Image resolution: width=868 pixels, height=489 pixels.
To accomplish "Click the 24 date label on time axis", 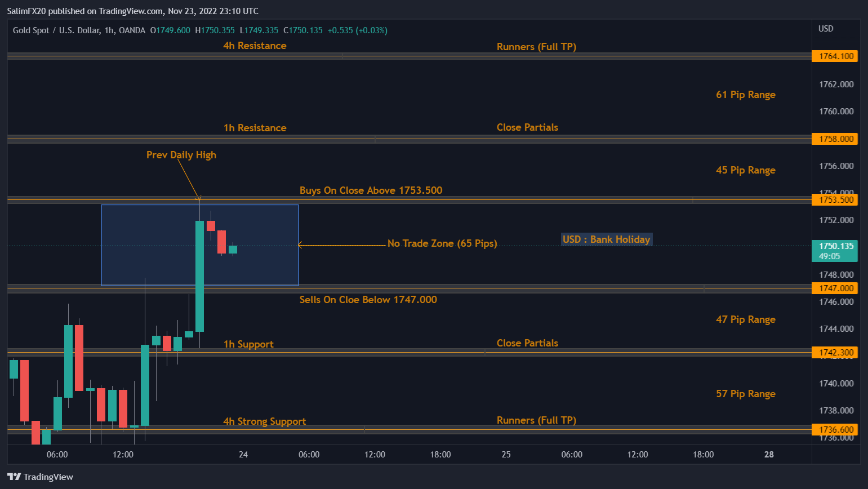I will [243, 454].
